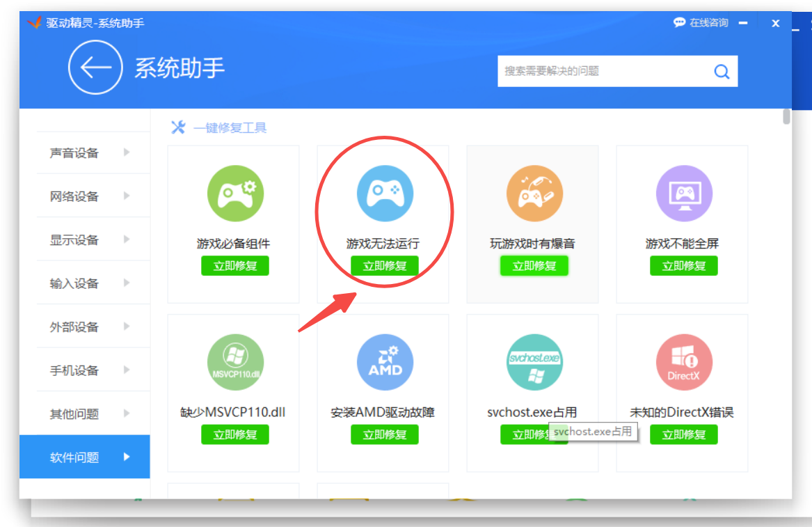Click 立即修复 under 游戏无法运行

[x=385, y=265]
